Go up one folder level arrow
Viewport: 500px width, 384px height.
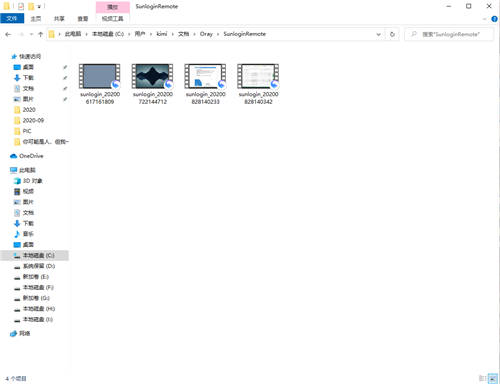(40, 34)
